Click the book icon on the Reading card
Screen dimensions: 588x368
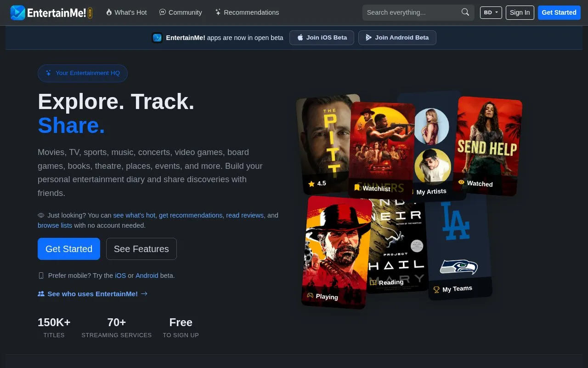click(x=373, y=282)
